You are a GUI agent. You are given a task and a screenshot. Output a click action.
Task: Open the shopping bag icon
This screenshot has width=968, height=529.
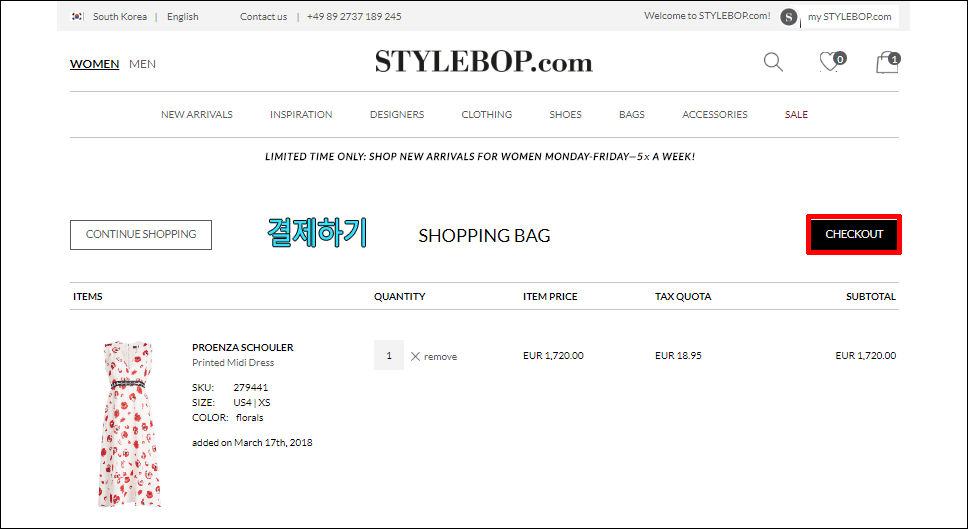tap(888, 62)
